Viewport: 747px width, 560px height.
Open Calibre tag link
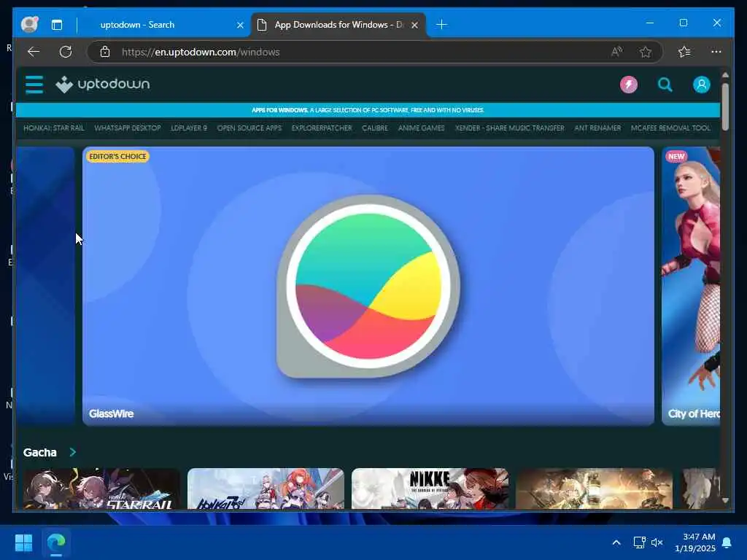375,128
